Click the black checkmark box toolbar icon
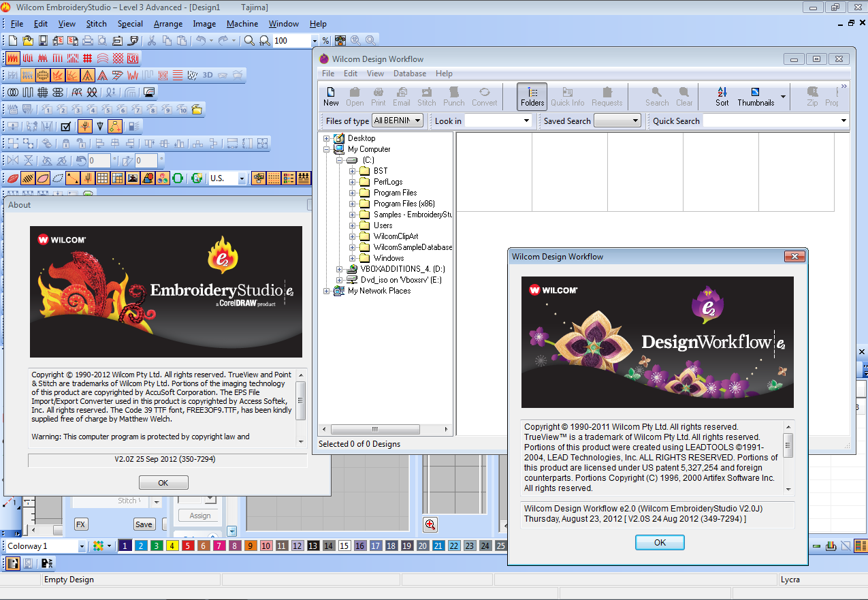Viewport: 868px width, 600px height. click(66, 126)
